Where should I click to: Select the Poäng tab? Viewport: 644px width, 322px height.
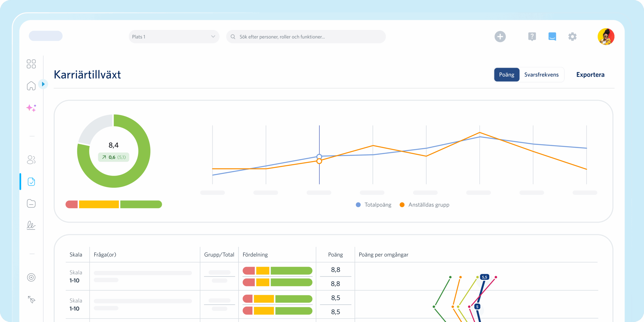pyautogui.click(x=507, y=75)
